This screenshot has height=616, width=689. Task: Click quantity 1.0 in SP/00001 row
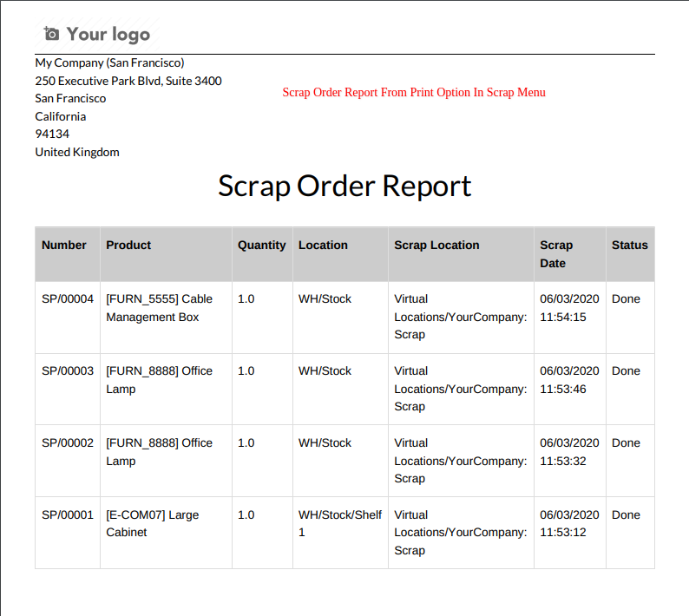tap(246, 515)
